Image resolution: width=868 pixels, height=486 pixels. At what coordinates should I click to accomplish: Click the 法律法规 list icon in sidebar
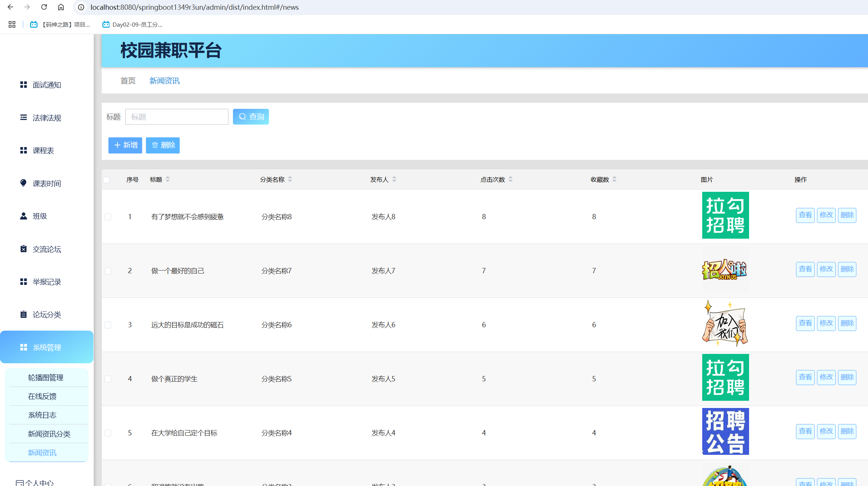click(23, 117)
